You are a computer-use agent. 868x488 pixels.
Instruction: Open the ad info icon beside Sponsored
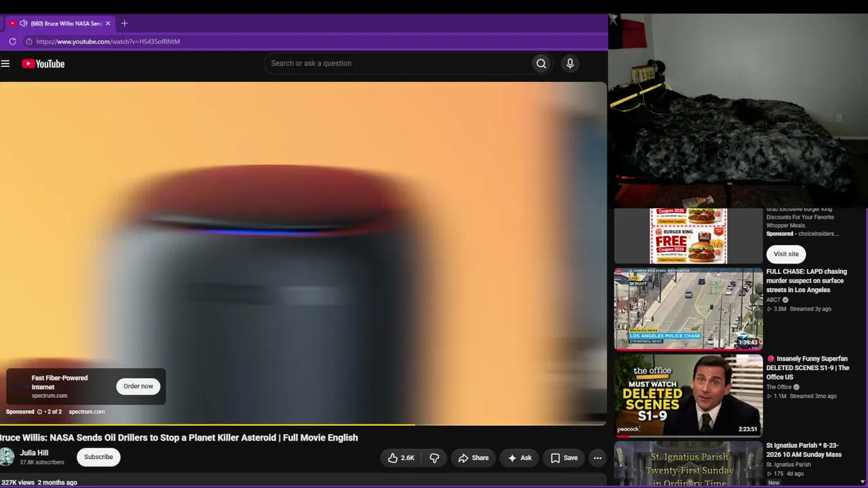pyautogui.click(x=39, y=411)
